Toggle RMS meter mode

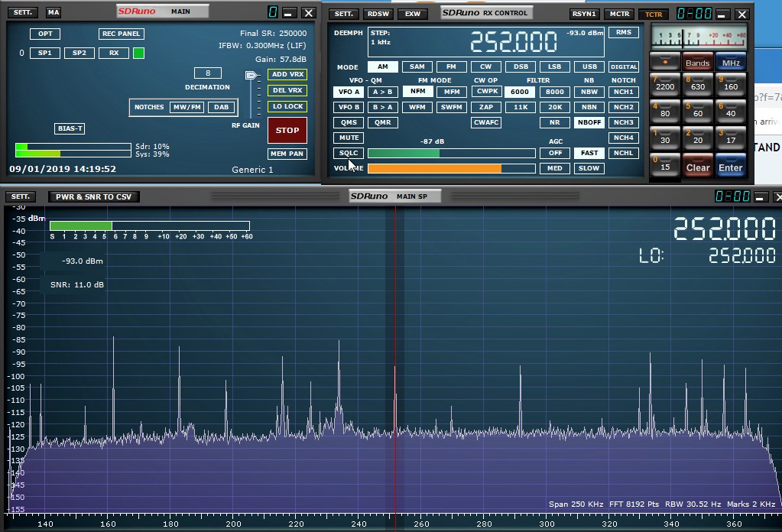(624, 32)
